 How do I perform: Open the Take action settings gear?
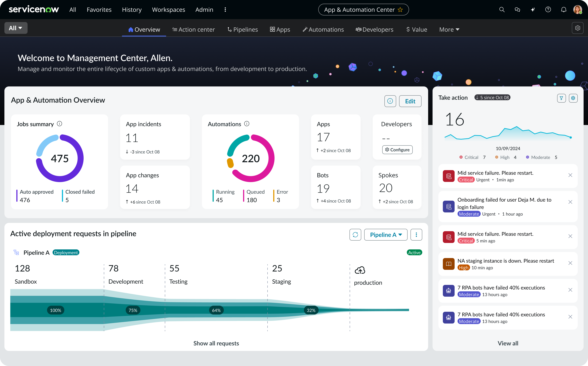573,98
